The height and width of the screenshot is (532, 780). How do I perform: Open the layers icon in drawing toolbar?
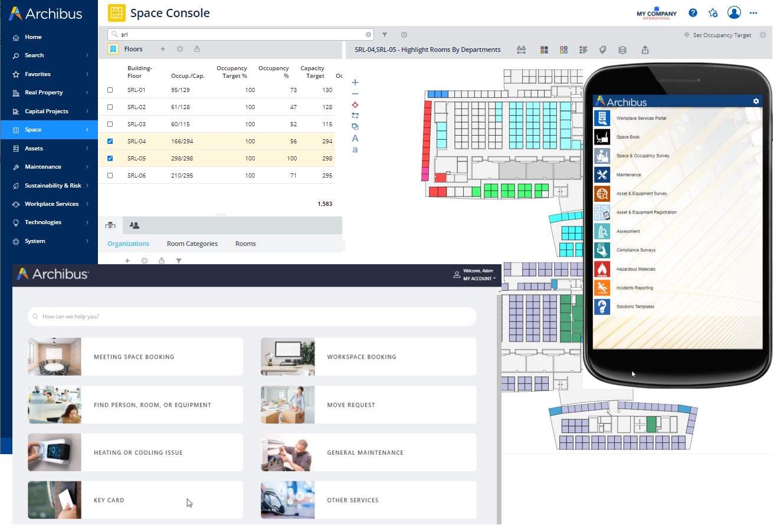click(x=622, y=50)
